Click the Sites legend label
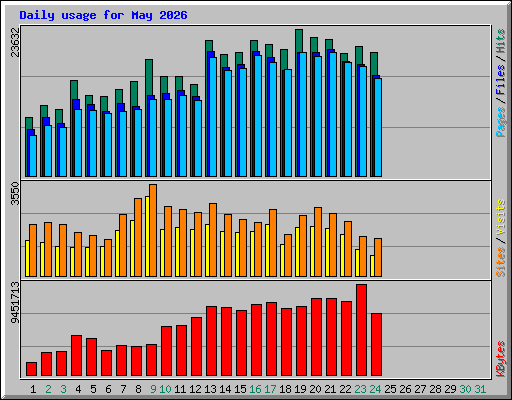512x400 pixels. point(501,262)
